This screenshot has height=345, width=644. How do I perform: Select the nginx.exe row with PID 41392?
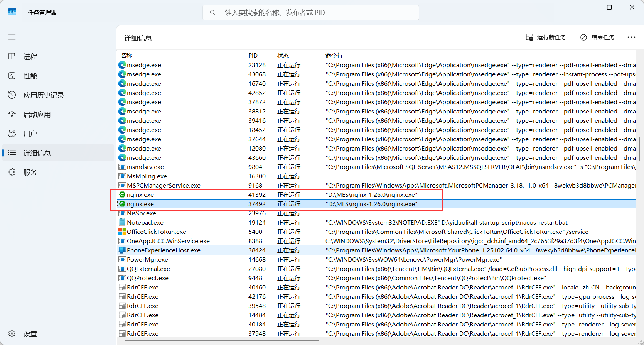click(376, 194)
